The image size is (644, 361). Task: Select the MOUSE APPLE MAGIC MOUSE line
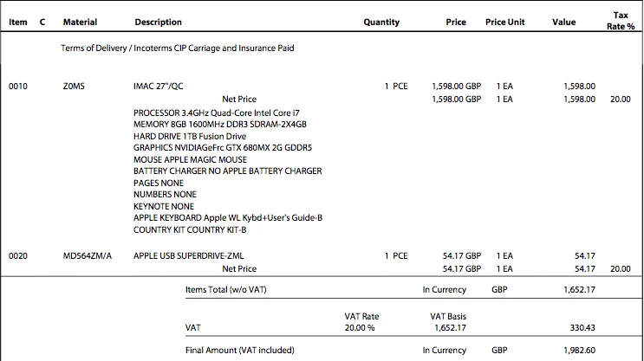pos(190,159)
